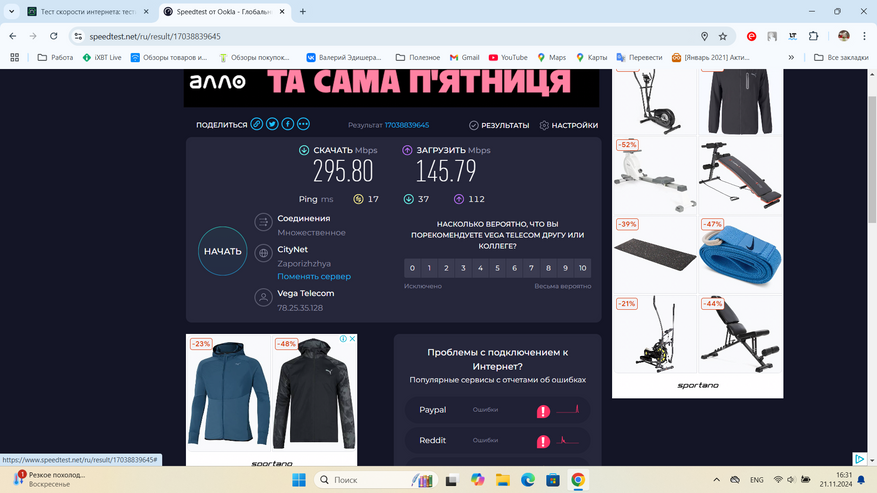Open the blue hooded jacket -23% product

(229, 393)
